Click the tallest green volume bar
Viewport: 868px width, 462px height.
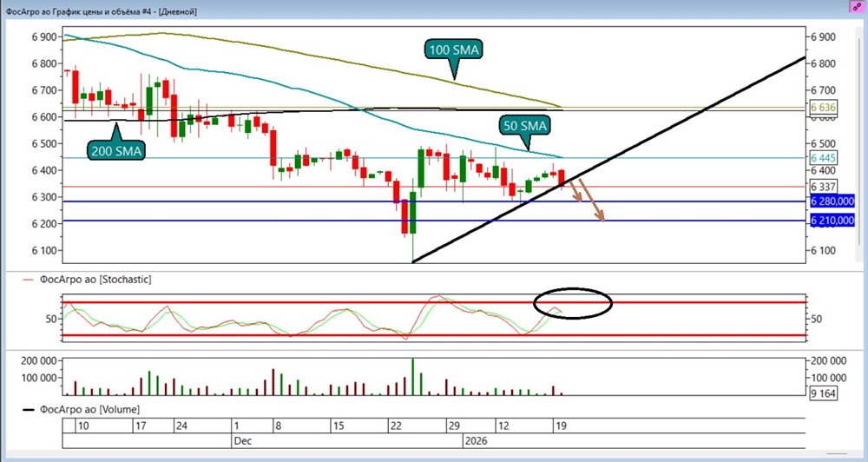tap(413, 377)
